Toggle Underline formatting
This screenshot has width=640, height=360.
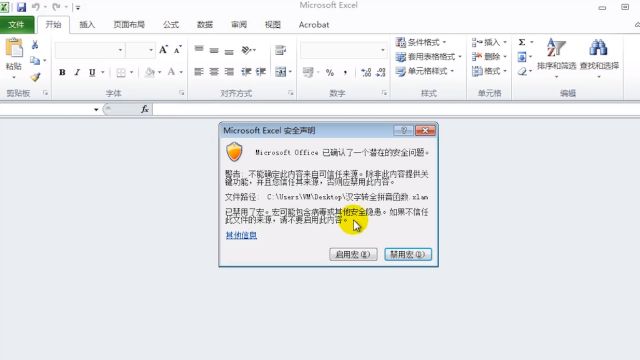tap(92, 72)
